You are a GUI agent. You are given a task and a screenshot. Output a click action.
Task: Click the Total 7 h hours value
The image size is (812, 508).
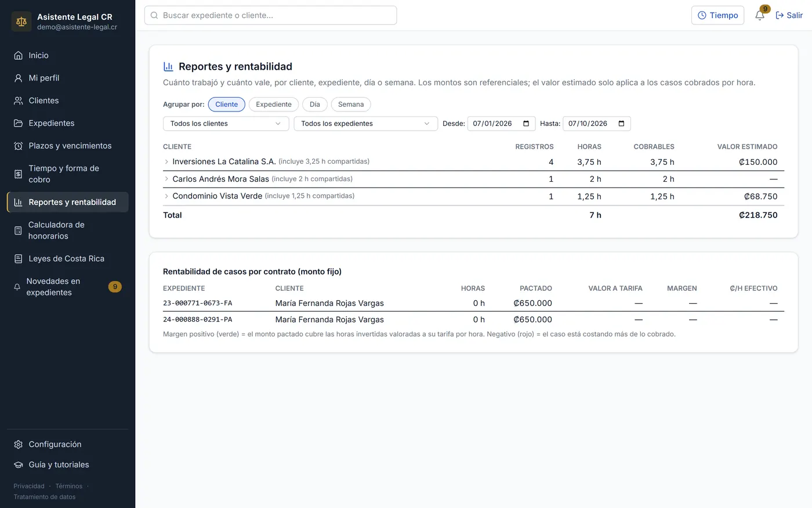595,215
